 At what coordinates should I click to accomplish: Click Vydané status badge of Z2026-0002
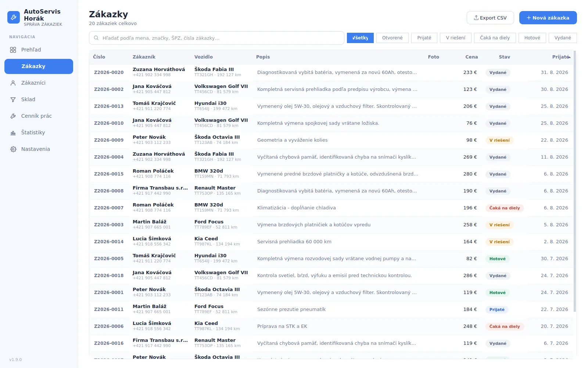click(498, 89)
